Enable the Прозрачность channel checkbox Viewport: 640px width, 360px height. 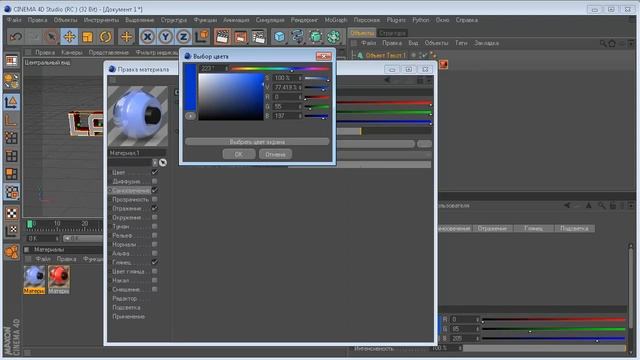click(155, 199)
